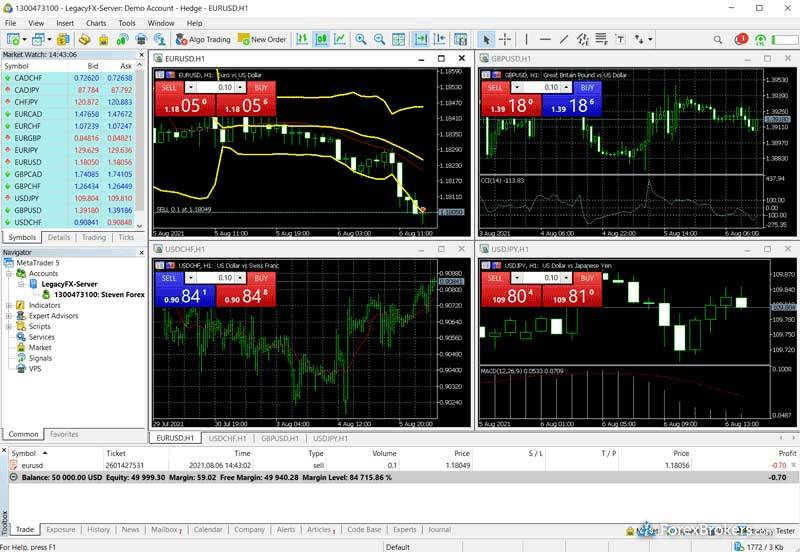The image size is (800, 552).
Task: Close the Market Watch panel
Action: coord(141,55)
